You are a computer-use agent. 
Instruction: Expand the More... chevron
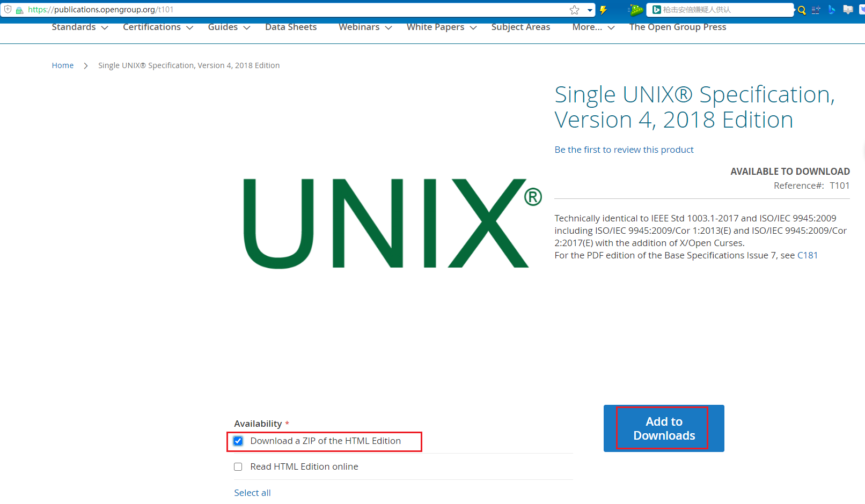click(611, 28)
